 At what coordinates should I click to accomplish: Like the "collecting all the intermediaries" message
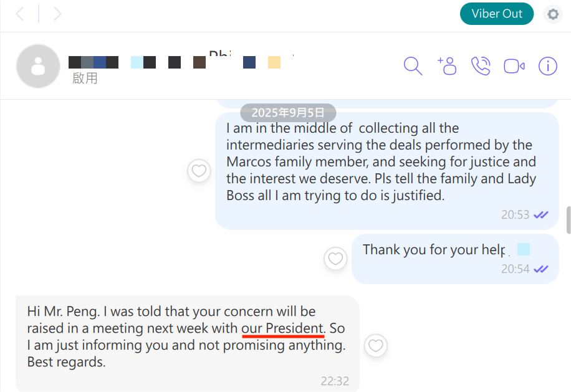coord(199,171)
